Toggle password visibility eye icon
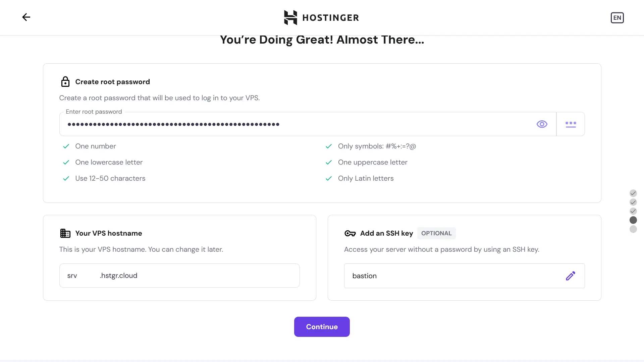The image size is (644, 362). tap(542, 124)
